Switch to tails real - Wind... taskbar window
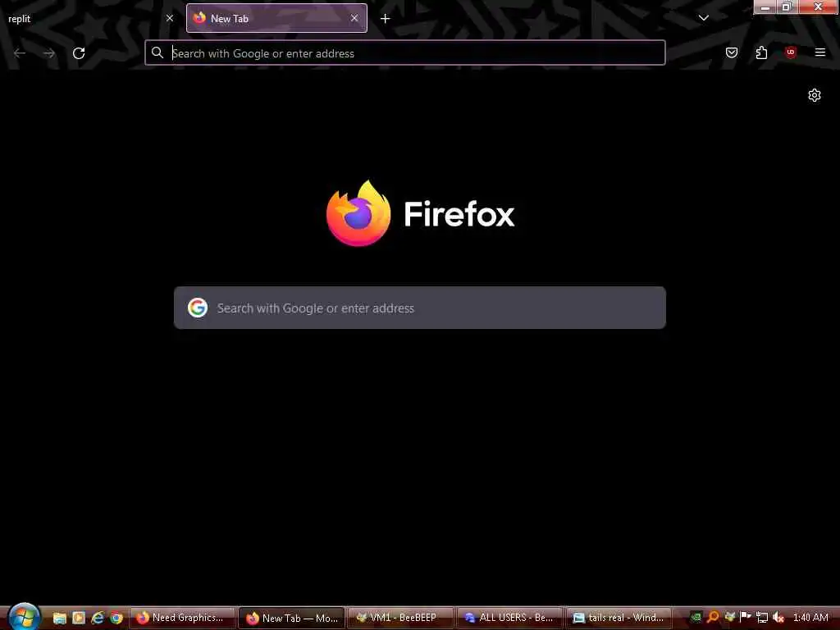The height and width of the screenshot is (630, 840). pos(619,619)
